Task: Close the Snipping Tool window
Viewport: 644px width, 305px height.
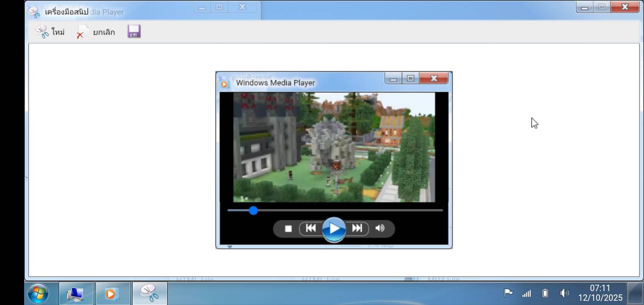Action: [625, 7]
